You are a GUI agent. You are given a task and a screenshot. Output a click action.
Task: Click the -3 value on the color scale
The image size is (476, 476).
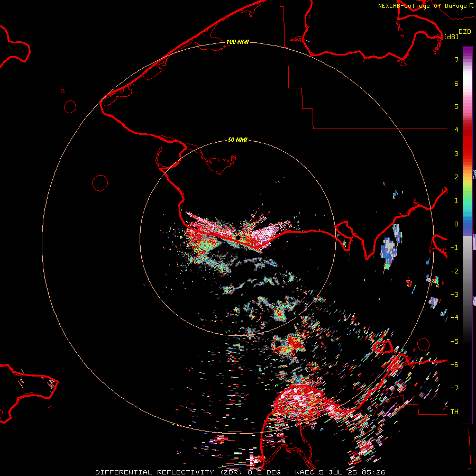tap(454, 295)
